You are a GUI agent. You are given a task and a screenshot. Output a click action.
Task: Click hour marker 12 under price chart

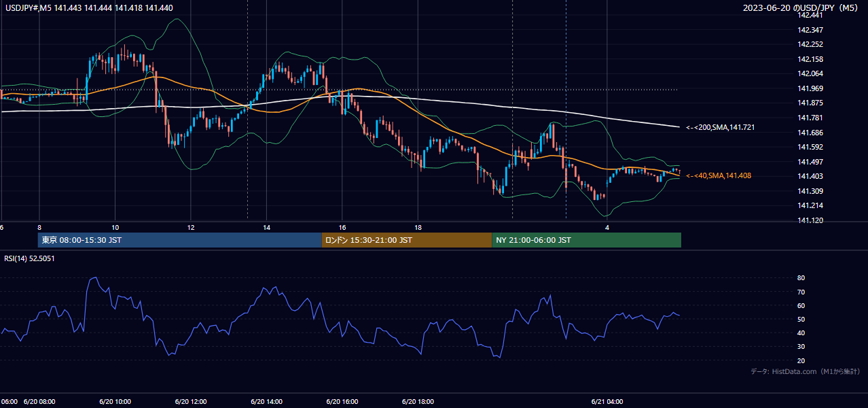pos(191,227)
